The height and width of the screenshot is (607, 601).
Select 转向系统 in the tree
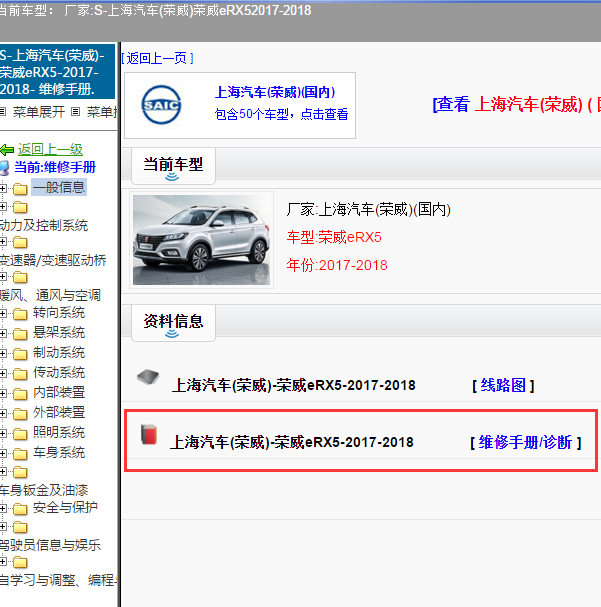point(59,313)
